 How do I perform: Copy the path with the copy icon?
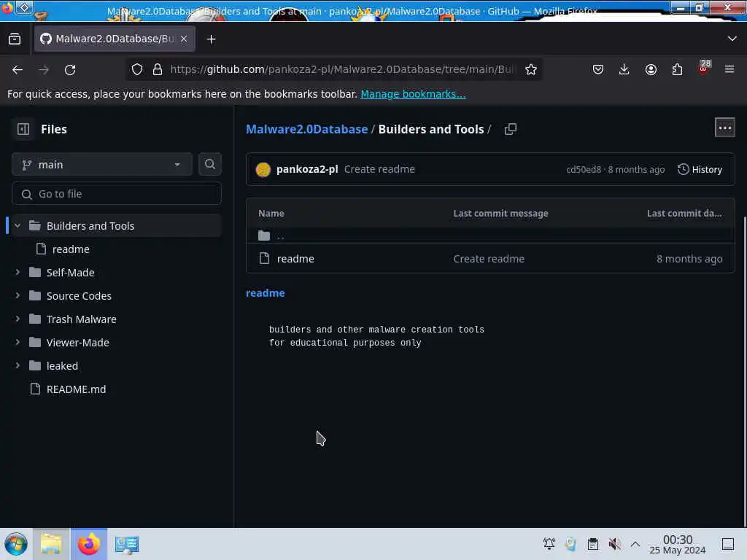510,129
